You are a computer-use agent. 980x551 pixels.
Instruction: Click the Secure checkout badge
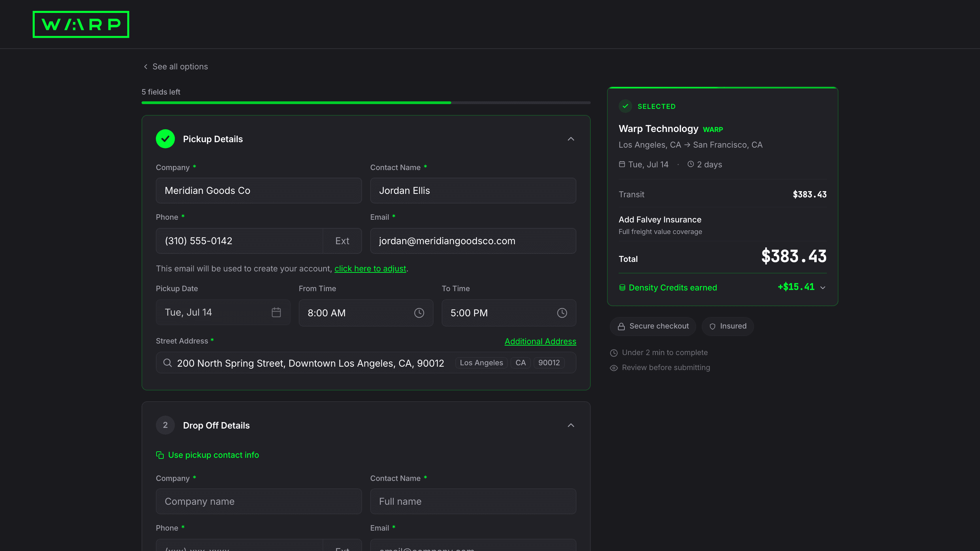click(x=653, y=326)
